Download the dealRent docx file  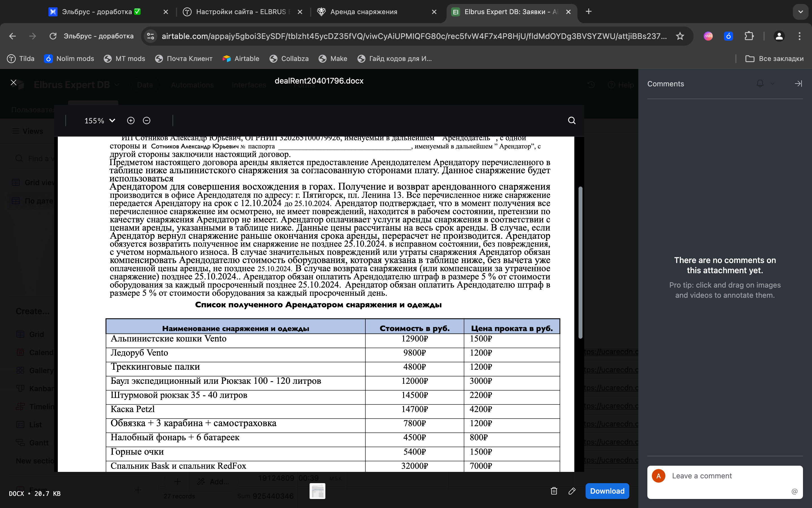607,491
